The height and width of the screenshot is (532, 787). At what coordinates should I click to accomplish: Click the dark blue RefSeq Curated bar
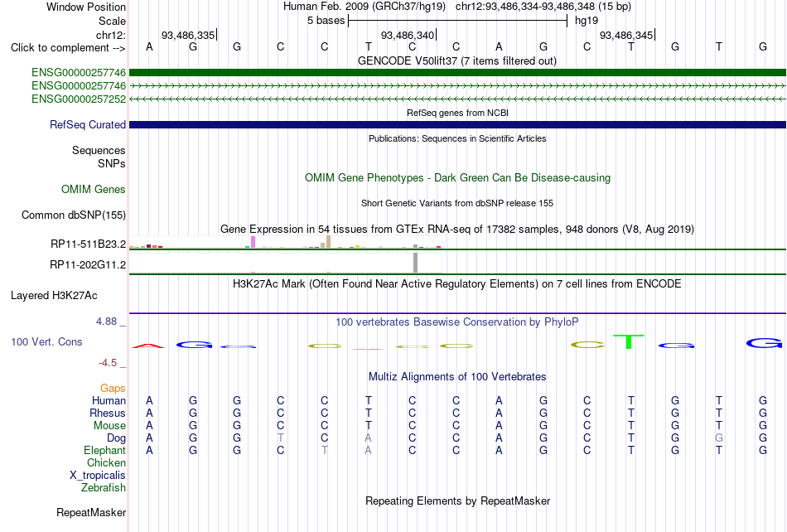pos(457,124)
